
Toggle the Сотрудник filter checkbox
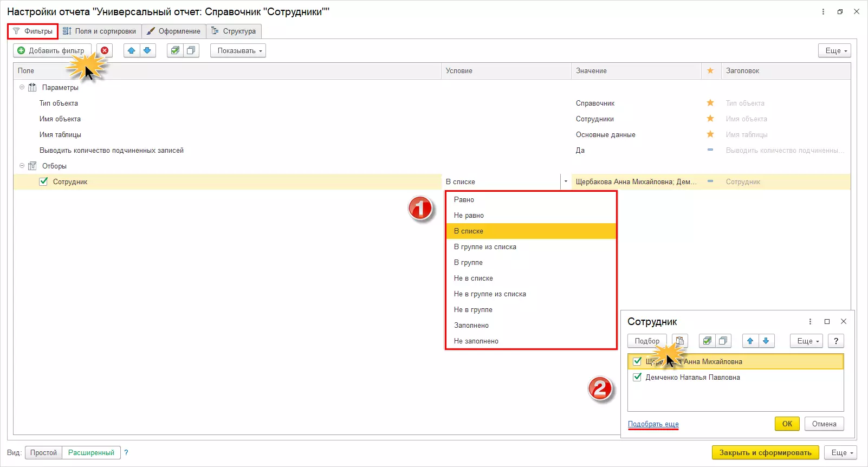tap(43, 181)
